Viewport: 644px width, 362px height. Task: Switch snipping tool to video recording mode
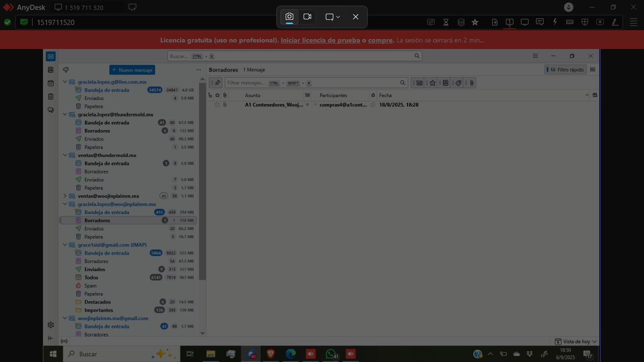coord(307,17)
